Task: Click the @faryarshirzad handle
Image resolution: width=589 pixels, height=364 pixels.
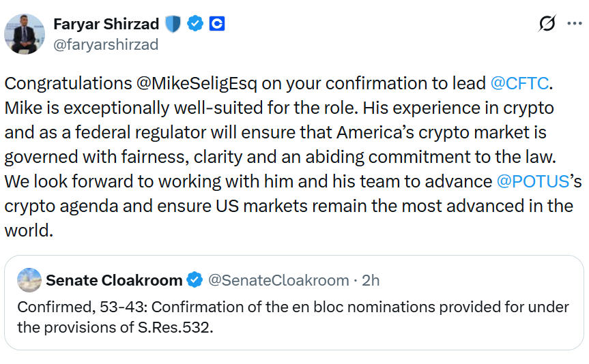Action: point(106,44)
